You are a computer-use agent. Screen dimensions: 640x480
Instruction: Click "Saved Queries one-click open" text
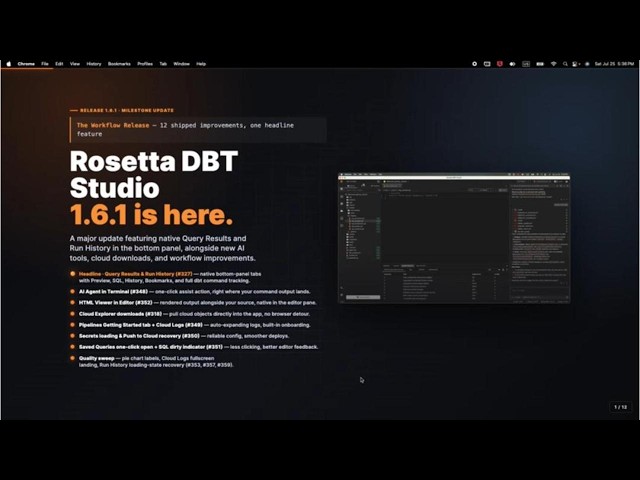(118, 347)
